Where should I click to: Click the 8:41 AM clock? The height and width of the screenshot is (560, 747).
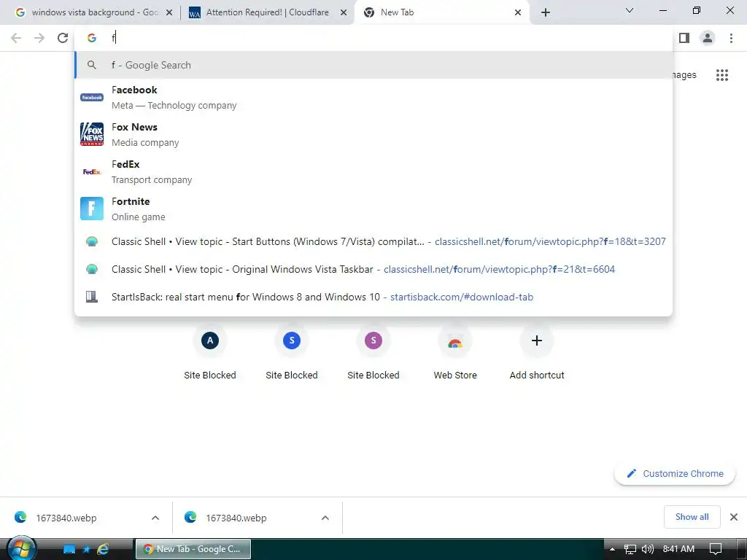(678, 549)
